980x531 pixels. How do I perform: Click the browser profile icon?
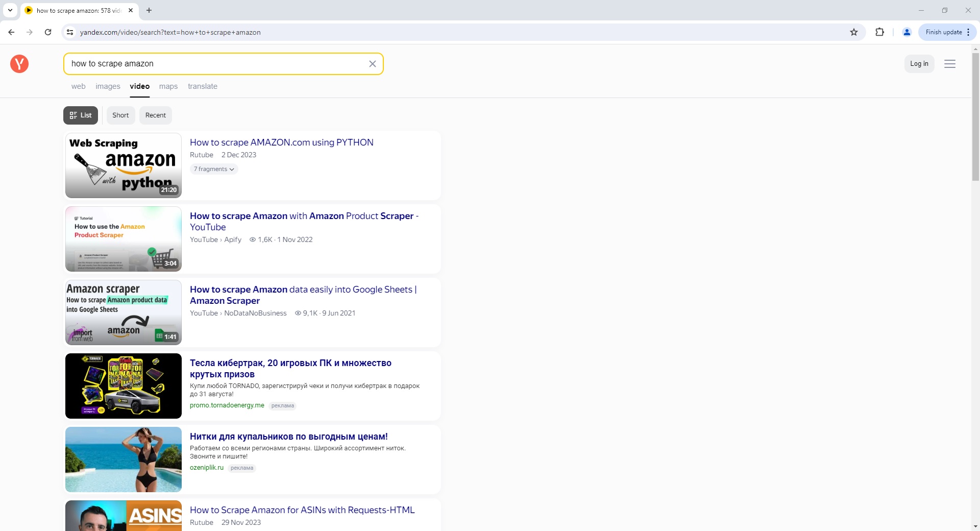coord(906,32)
